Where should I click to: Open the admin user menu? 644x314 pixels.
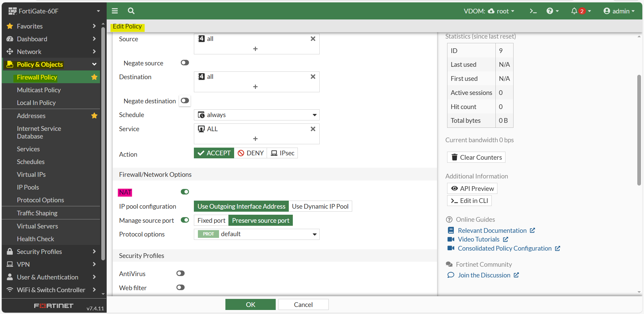(x=619, y=11)
